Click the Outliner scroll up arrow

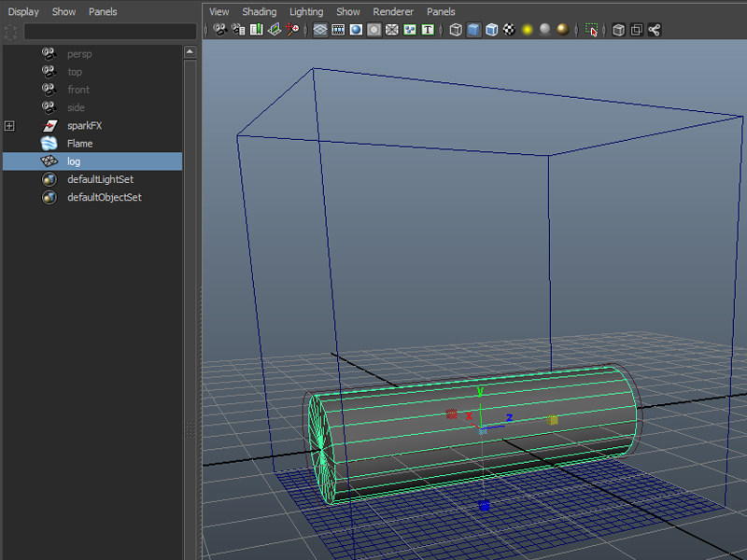tap(190, 52)
